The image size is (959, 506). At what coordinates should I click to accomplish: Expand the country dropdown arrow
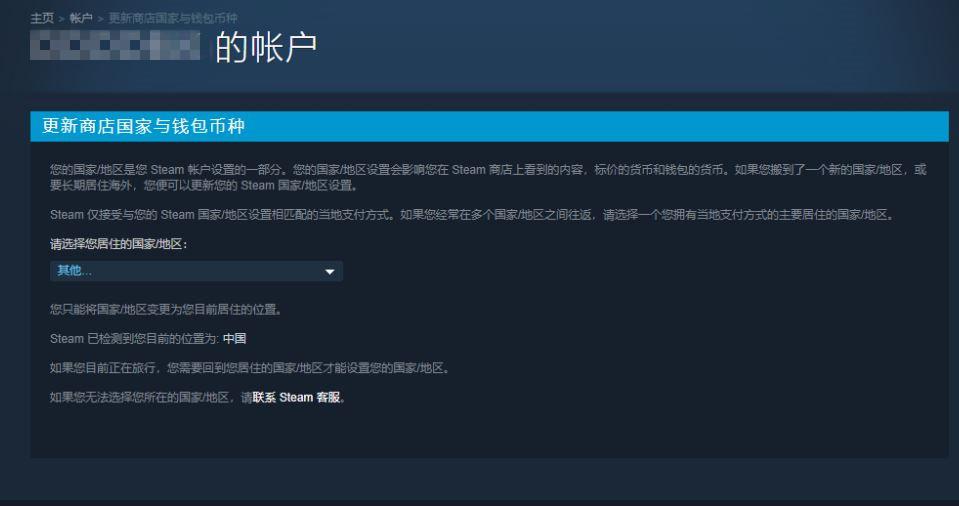330,272
